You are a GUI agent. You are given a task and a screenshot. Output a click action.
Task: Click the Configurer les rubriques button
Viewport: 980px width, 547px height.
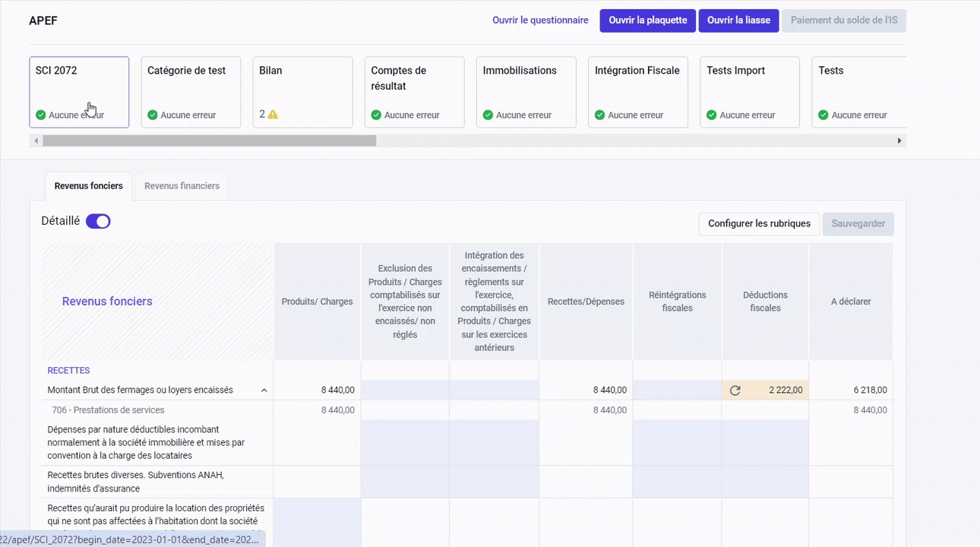(x=759, y=224)
